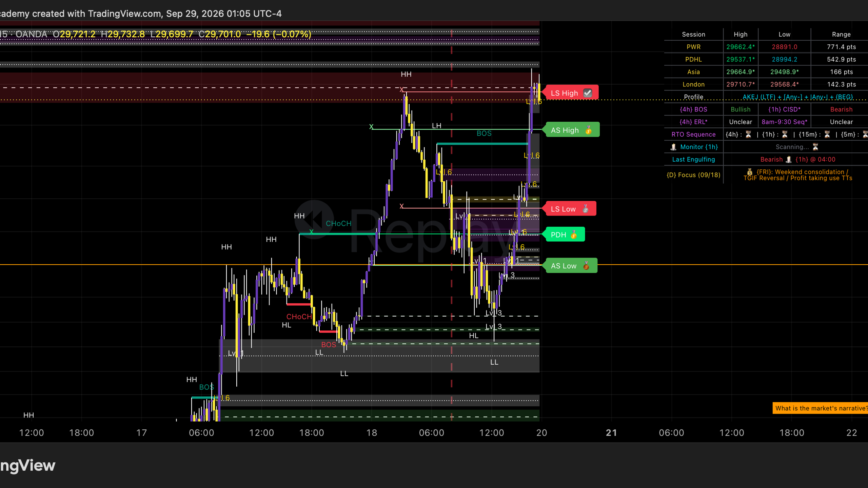Image resolution: width=868 pixels, height=488 pixels.
Task: Click the teal CHoCH structure label
Action: pos(338,224)
